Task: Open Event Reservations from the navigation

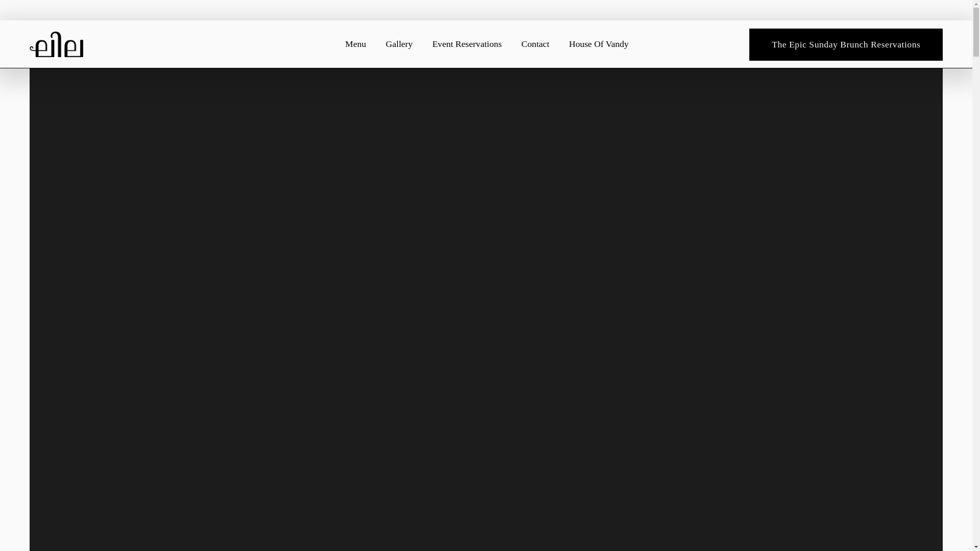Action: pyautogui.click(x=467, y=44)
